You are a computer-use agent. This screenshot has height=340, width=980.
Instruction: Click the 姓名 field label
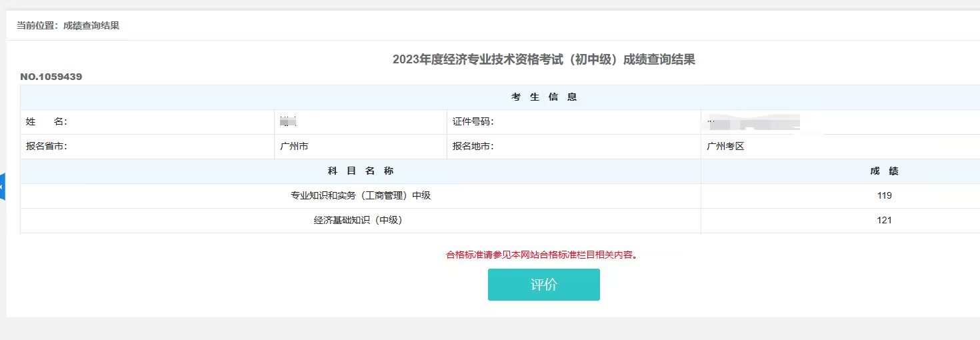tap(47, 122)
